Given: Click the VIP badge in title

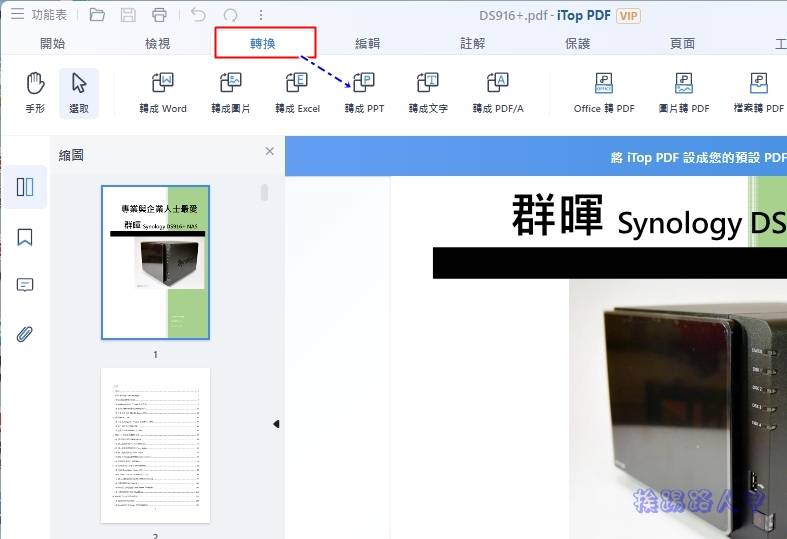Looking at the screenshot, I should pyautogui.click(x=628, y=16).
